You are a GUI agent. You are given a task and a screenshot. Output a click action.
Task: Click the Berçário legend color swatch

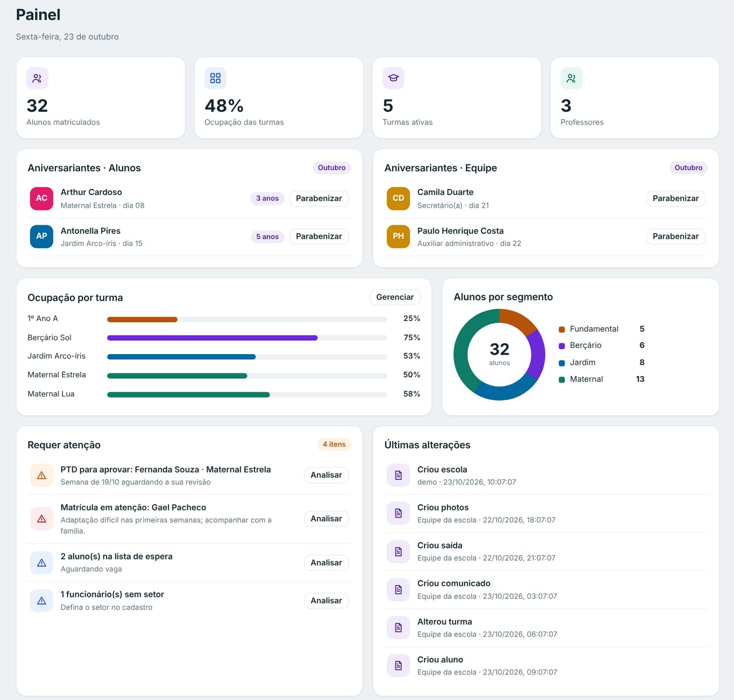coord(562,346)
